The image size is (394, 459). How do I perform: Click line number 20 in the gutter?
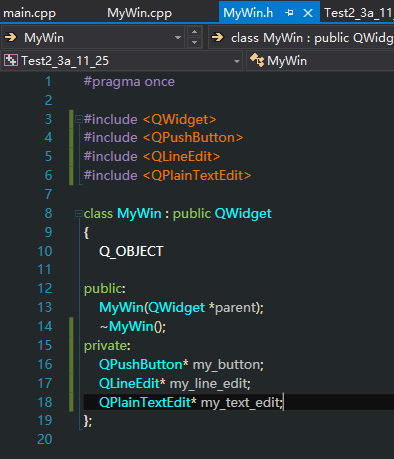(45, 440)
